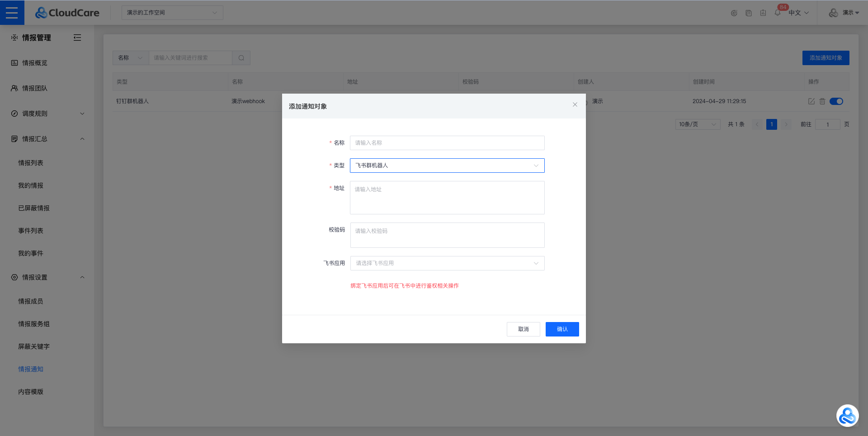The height and width of the screenshot is (436, 868).
Task: Open the 演示 user account dropdown
Action: 850,13
